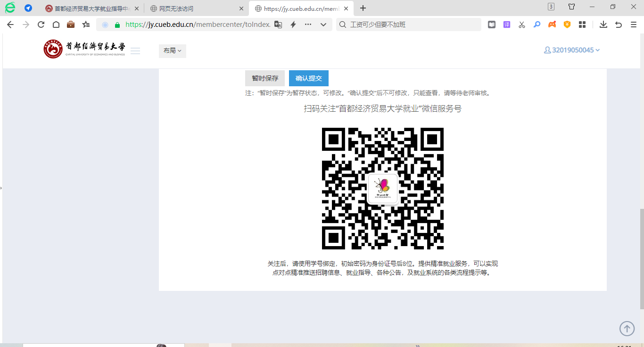Click the page vertical scrollbar thumb
Image resolution: width=644 pixels, height=347 pixels.
(x=642, y=259)
